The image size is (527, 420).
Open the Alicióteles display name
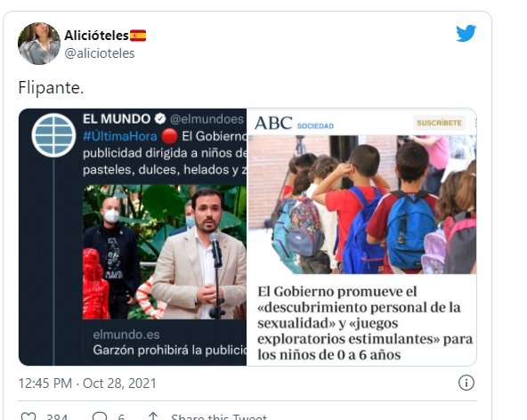coord(96,35)
